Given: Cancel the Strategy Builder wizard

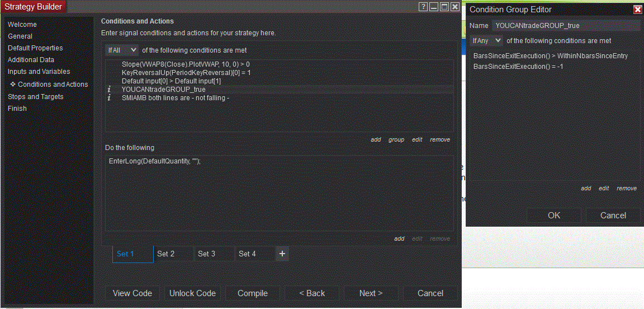Looking at the screenshot, I should [430, 293].
